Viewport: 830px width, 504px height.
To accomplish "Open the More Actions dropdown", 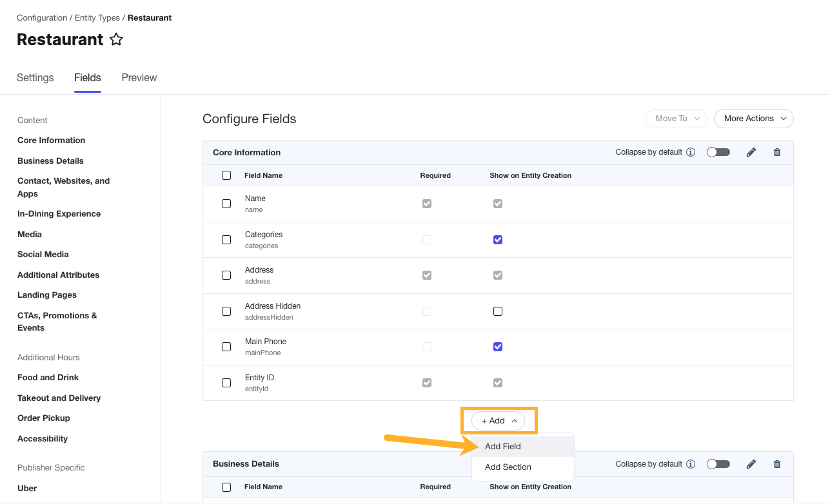I will [x=753, y=119].
